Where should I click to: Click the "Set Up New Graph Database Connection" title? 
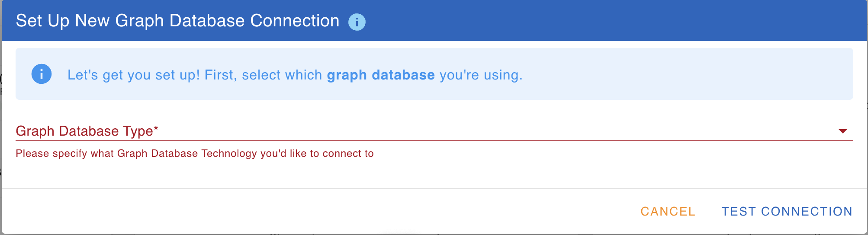[x=177, y=21]
